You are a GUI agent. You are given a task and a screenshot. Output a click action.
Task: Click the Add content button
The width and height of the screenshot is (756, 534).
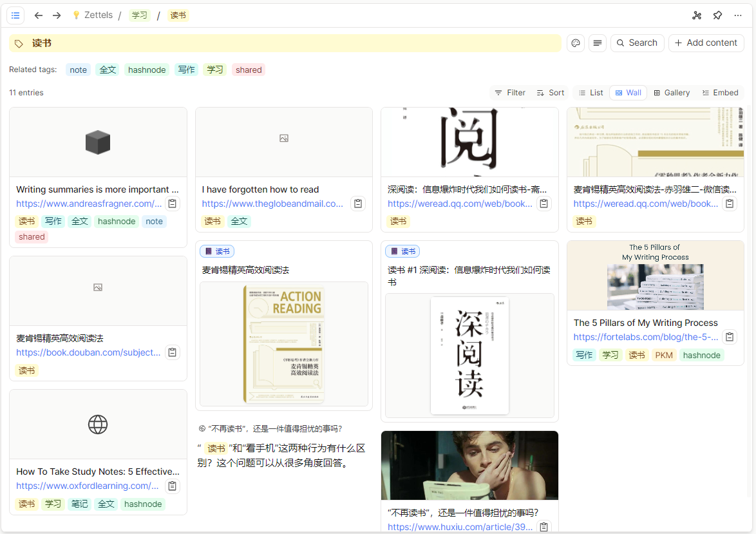(706, 43)
